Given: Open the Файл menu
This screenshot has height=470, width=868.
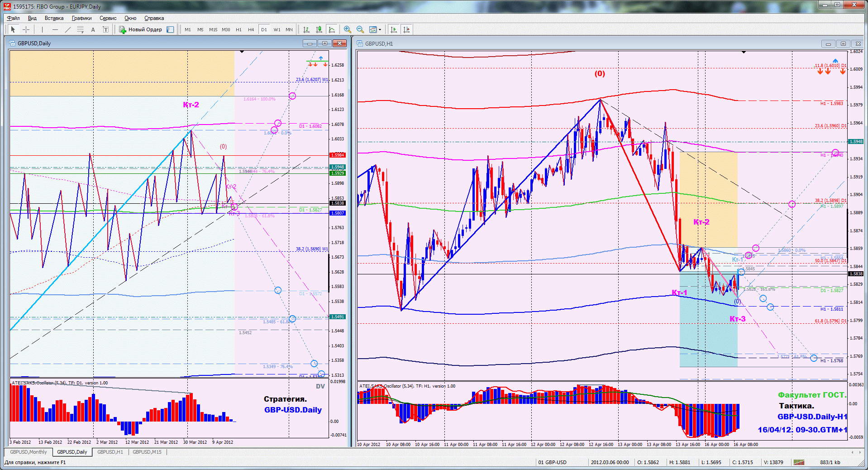Looking at the screenshot, I should tap(13, 18).
